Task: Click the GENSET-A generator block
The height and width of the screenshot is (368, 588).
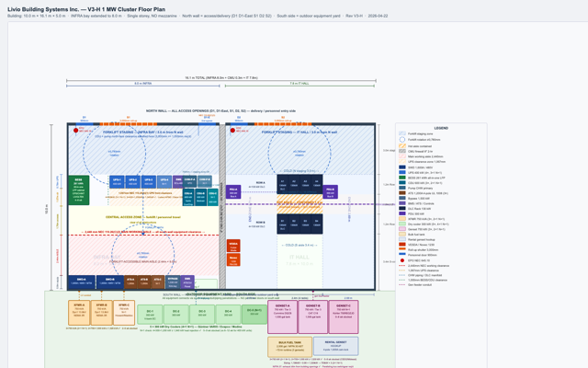Action: (x=282, y=316)
